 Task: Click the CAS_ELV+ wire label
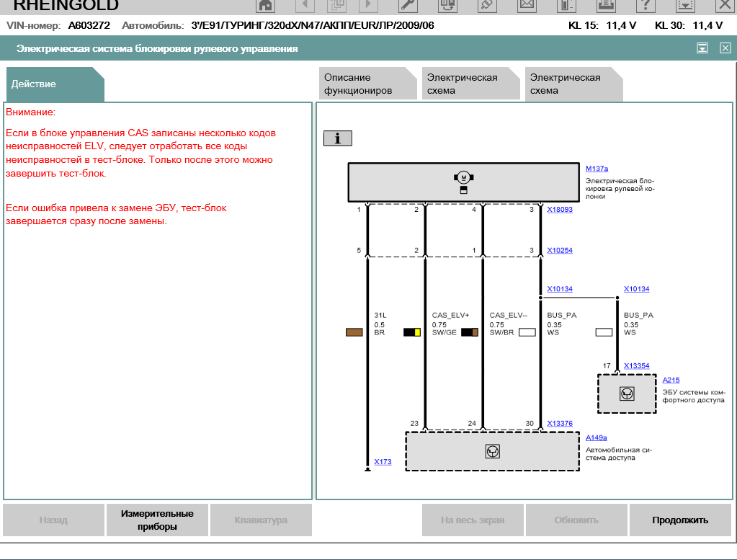point(450,315)
